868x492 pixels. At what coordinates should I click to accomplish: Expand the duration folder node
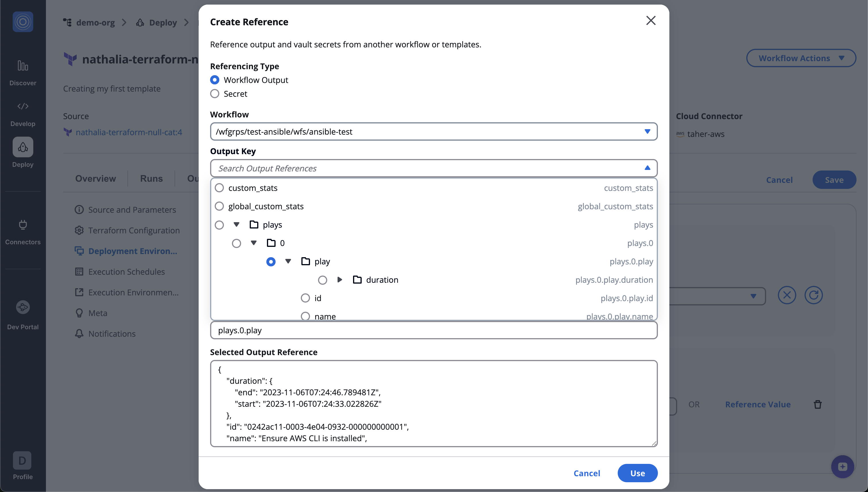(340, 280)
